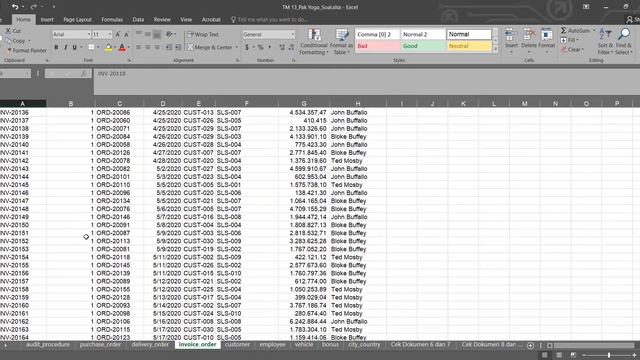Open Sort & Filter menu
Viewport: 640px width, 360px height.
point(604,41)
